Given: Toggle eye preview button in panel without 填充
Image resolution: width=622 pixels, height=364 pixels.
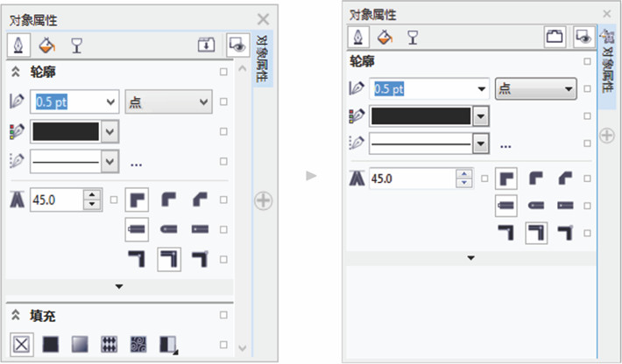Looking at the screenshot, I should pyautogui.click(x=584, y=37).
